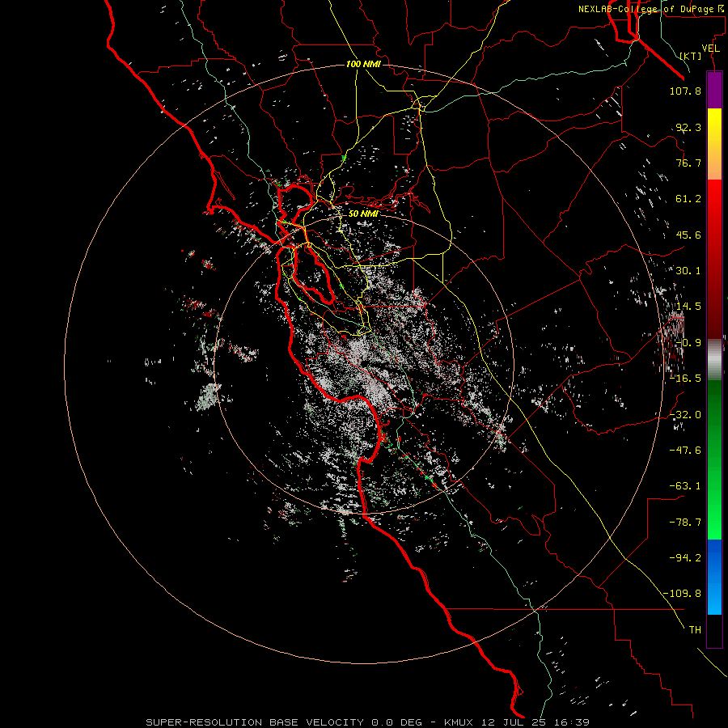Click the VEL legend title
728x728 pixels.
(710, 49)
